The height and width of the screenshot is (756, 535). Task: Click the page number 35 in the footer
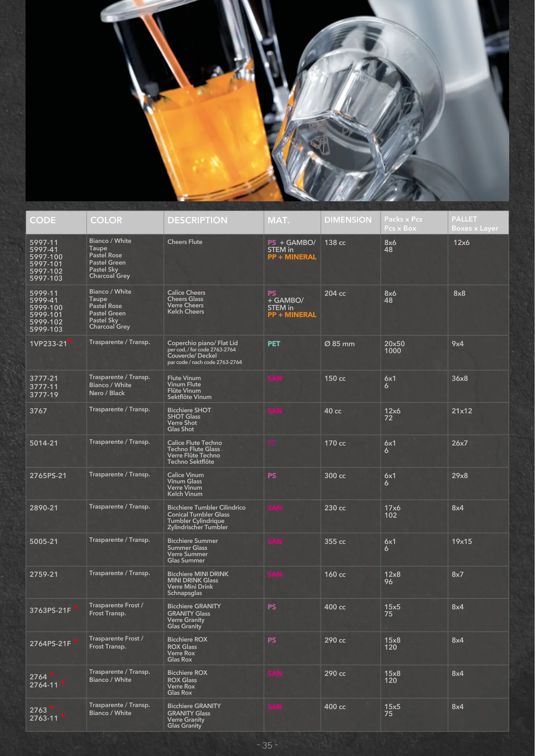click(x=267, y=745)
